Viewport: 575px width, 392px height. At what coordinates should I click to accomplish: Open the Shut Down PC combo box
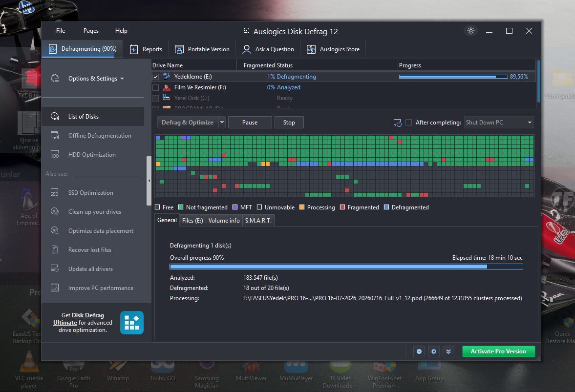(499, 123)
